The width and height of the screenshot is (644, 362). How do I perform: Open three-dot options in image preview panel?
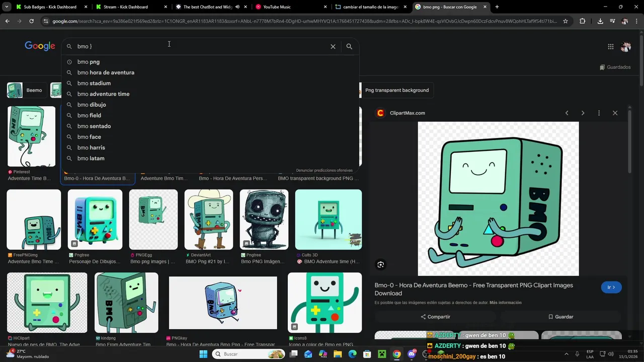[599, 113]
